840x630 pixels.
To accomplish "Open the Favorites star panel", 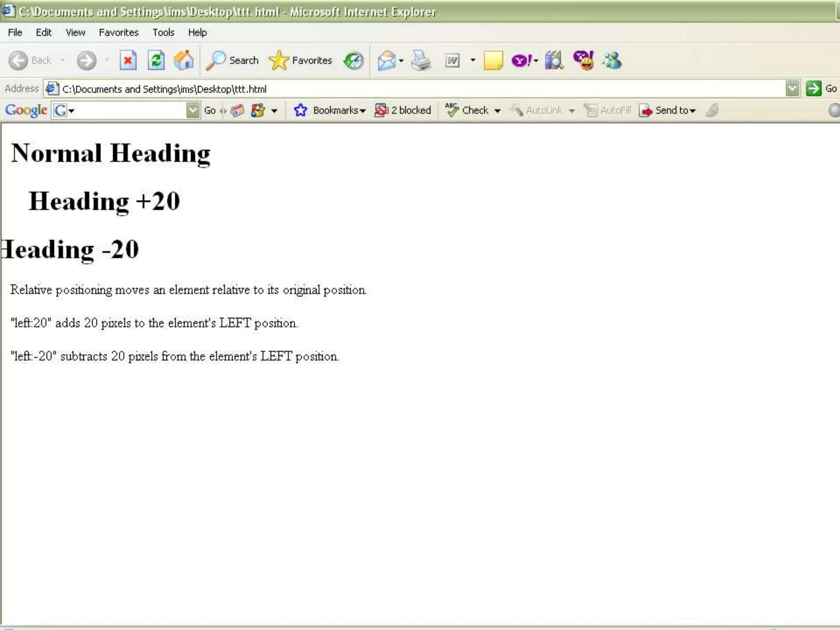I will tap(301, 61).
